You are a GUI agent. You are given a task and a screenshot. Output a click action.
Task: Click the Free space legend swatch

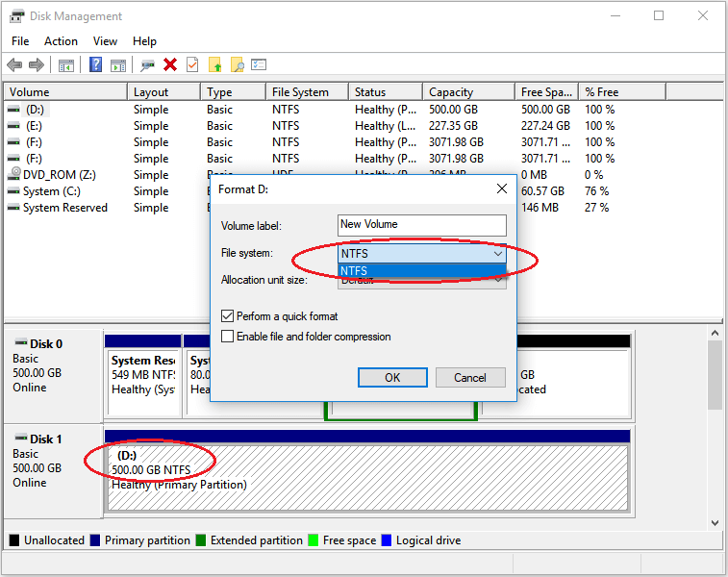pos(314,540)
